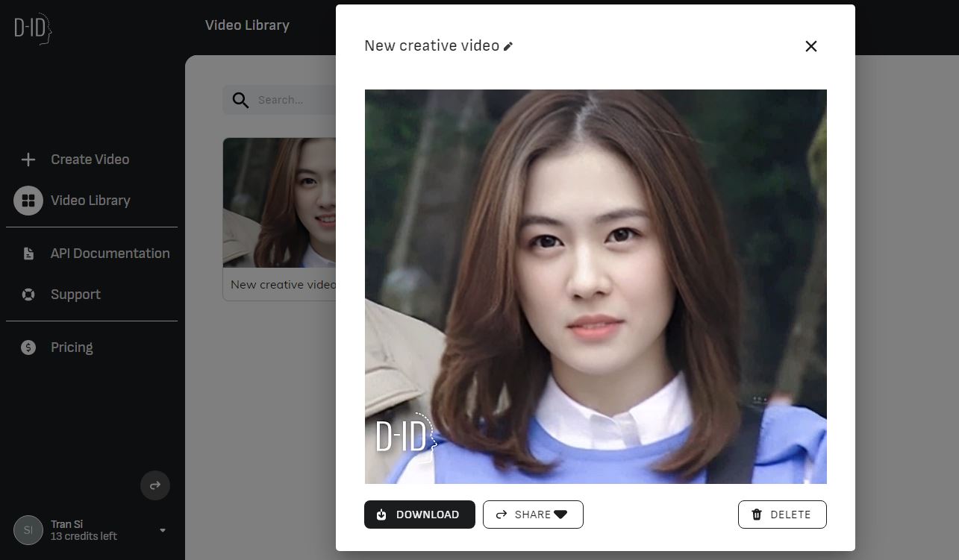Image resolution: width=959 pixels, height=560 pixels.
Task: Click the plus icon beside Create Video
Action: tap(28, 160)
